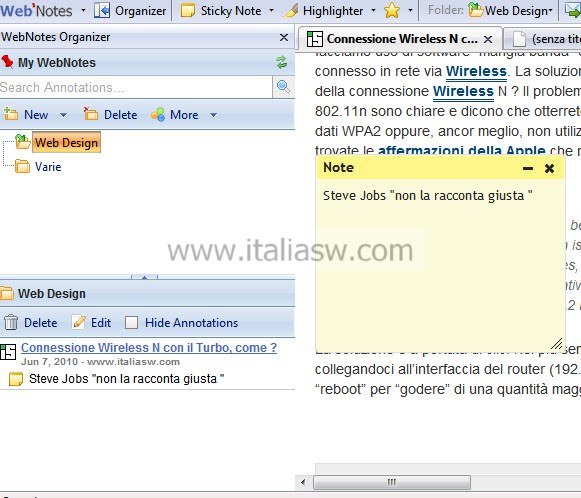Minimize the yellow sticky Note
581x498 pixels.
coord(528,168)
